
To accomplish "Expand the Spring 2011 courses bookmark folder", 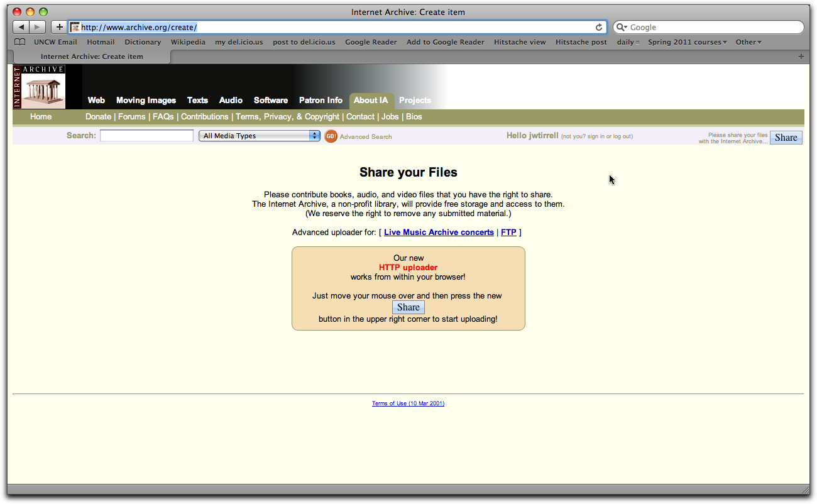I will (x=687, y=42).
